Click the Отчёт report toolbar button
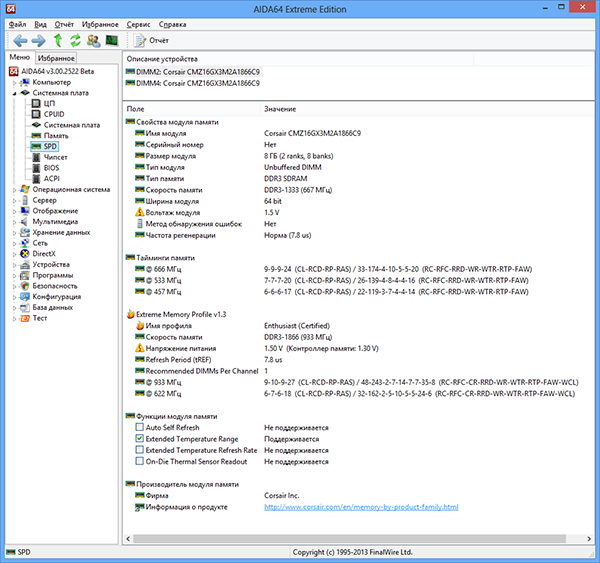Screen dimensions: 600x563 (151, 40)
